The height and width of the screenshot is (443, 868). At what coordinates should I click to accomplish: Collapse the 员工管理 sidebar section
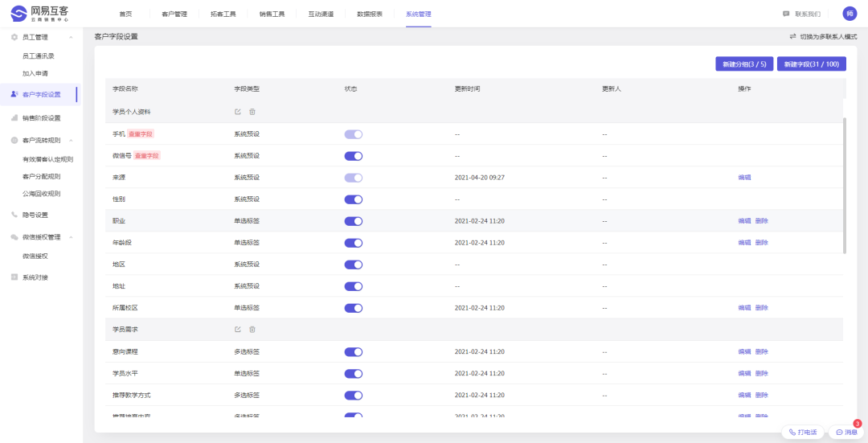72,38
